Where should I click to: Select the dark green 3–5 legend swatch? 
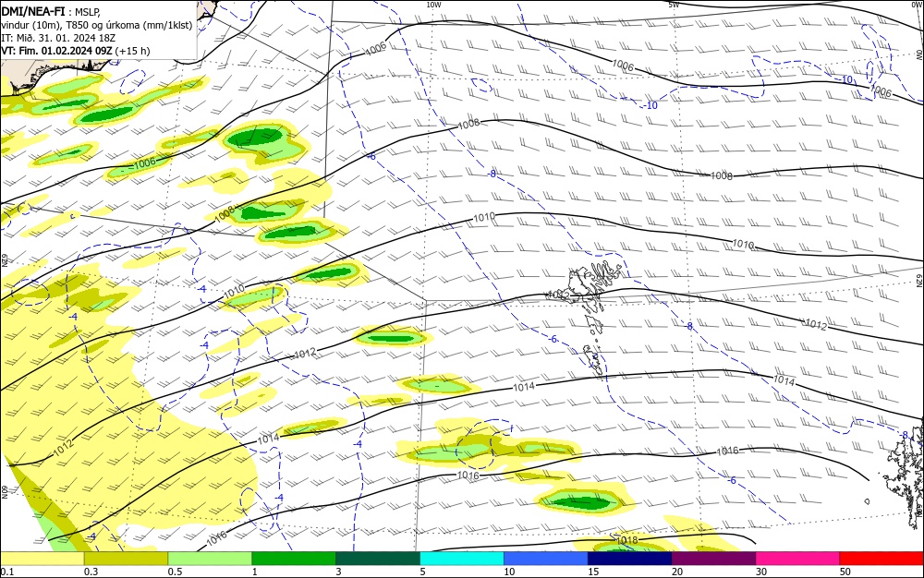click(378, 559)
